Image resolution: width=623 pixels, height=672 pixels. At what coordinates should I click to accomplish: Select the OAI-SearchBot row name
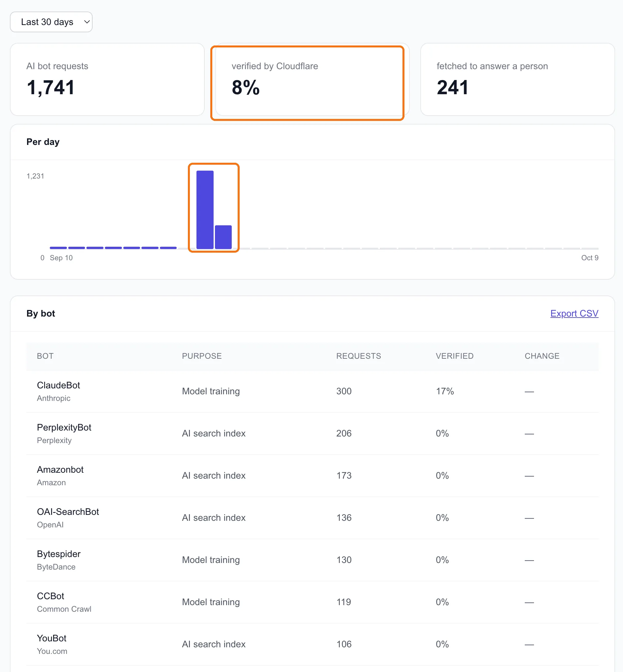(x=68, y=512)
